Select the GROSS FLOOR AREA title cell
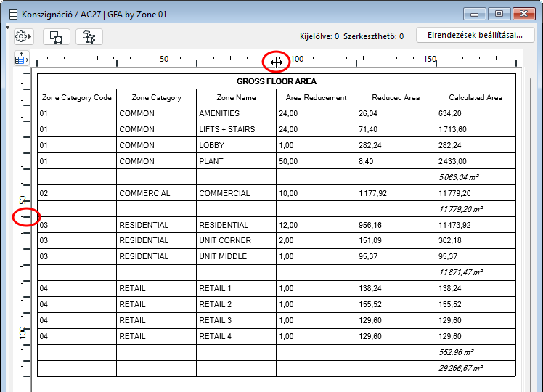The width and height of the screenshot is (543, 392). (x=277, y=81)
